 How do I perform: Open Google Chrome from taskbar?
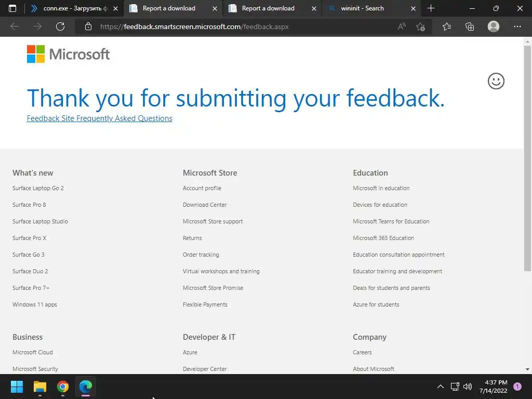click(x=63, y=387)
